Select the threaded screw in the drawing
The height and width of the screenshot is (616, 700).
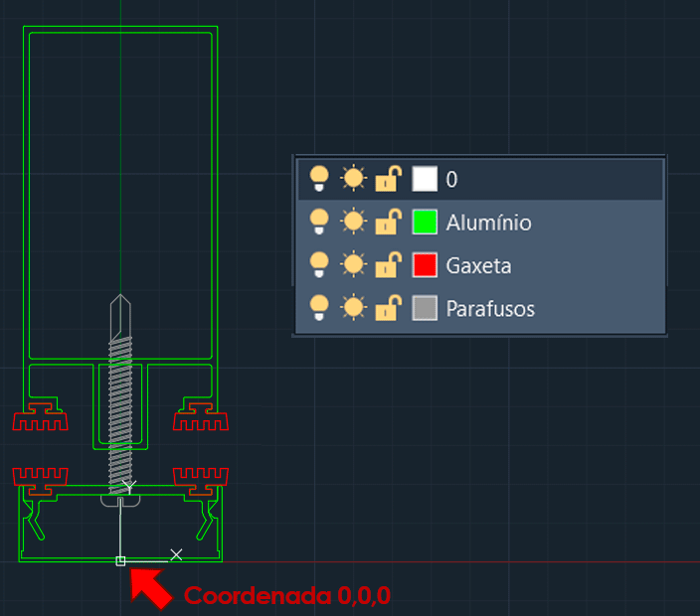coord(120,397)
